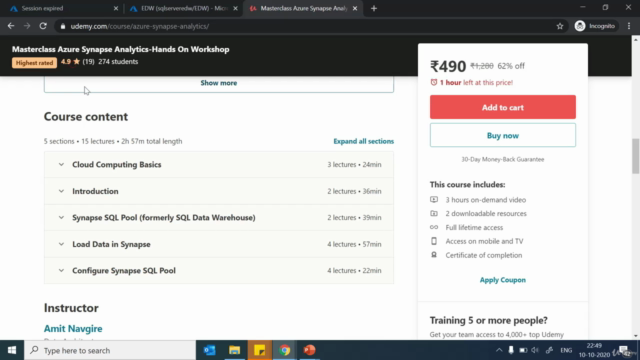This screenshot has width=640, height=360.
Task: Open the Incognito profile indicator
Action: point(595,26)
